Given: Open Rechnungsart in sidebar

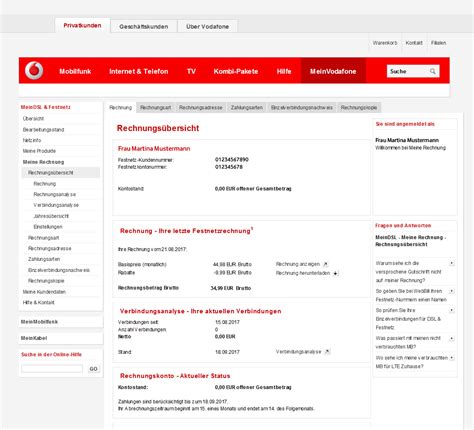Looking at the screenshot, I should point(43,238).
